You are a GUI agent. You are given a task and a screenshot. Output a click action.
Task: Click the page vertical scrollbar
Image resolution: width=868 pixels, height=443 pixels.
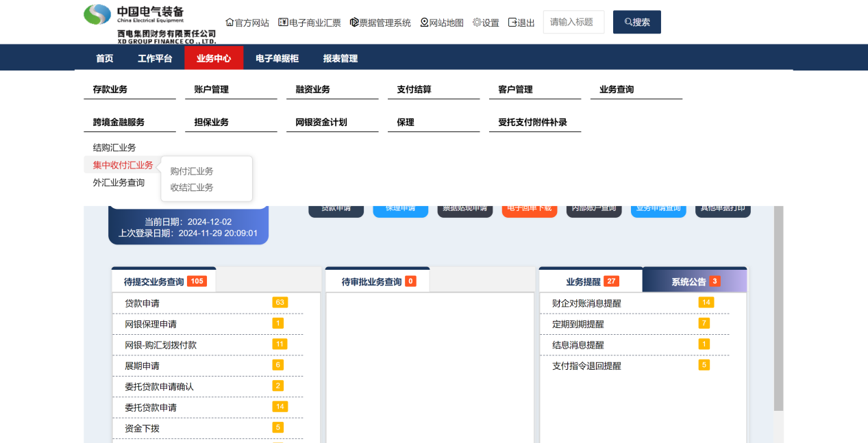coord(778,308)
